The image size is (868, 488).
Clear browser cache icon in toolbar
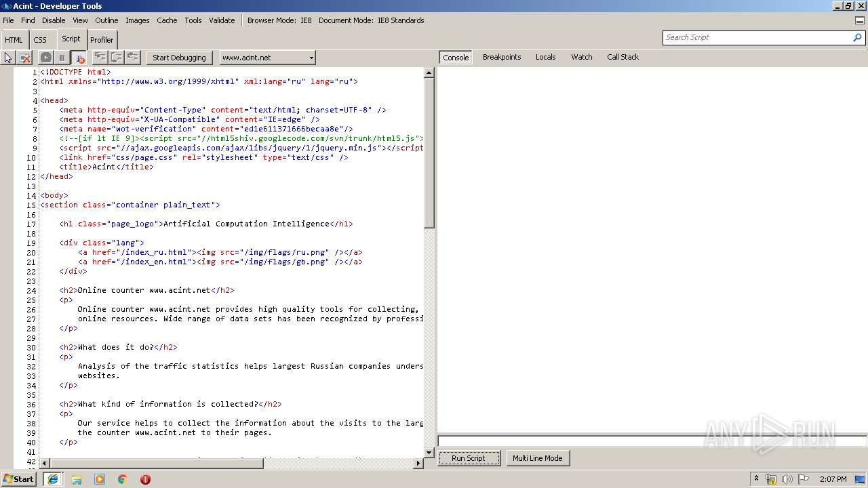tap(25, 58)
